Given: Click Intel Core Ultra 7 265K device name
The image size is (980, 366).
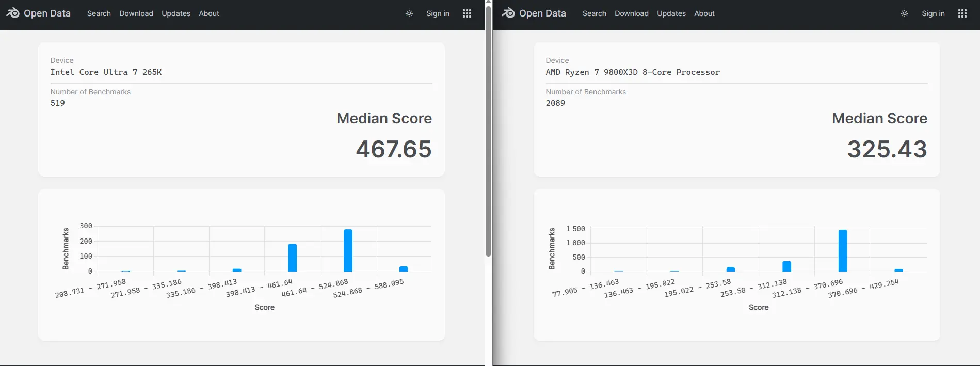Looking at the screenshot, I should coord(106,72).
